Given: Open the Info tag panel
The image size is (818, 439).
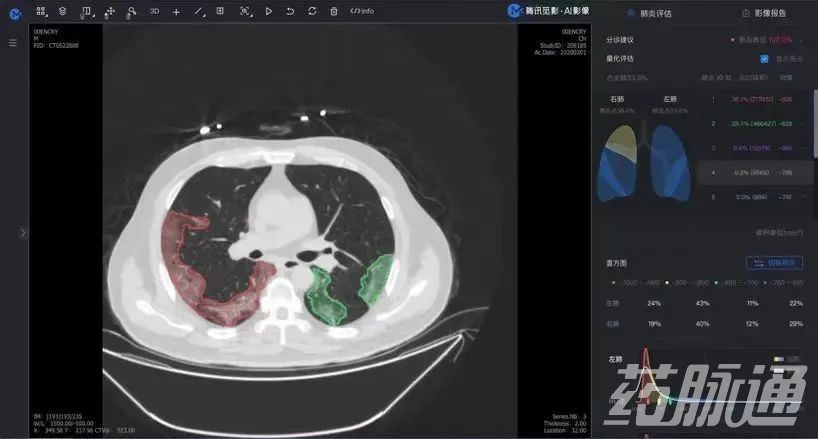Looking at the screenshot, I should point(362,11).
